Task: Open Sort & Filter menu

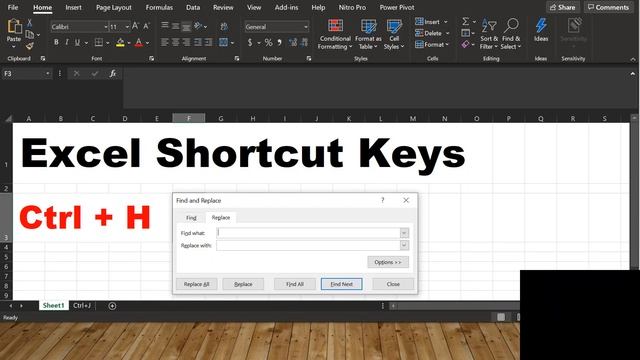Action: click(489, 34)
